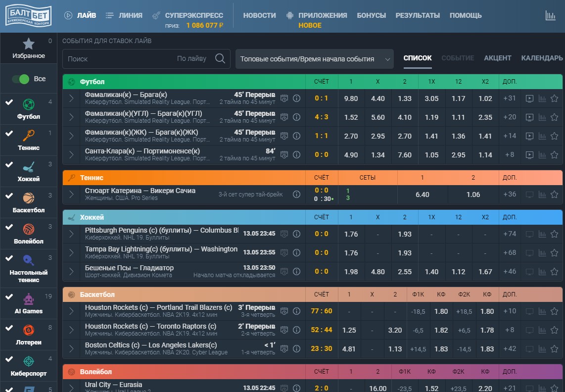Open Киберспорт category in sidebar
This screenshot has width=565, height=392.
point(29,366)
